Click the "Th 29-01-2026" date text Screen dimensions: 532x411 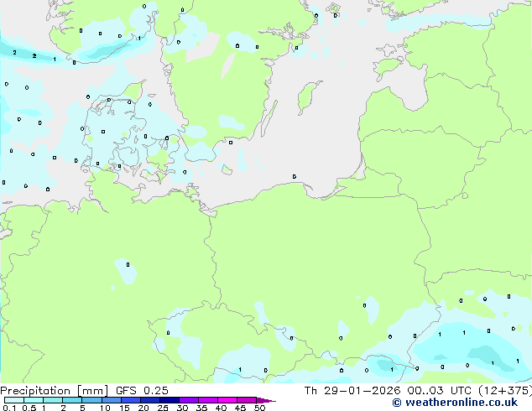click(352, 391)
